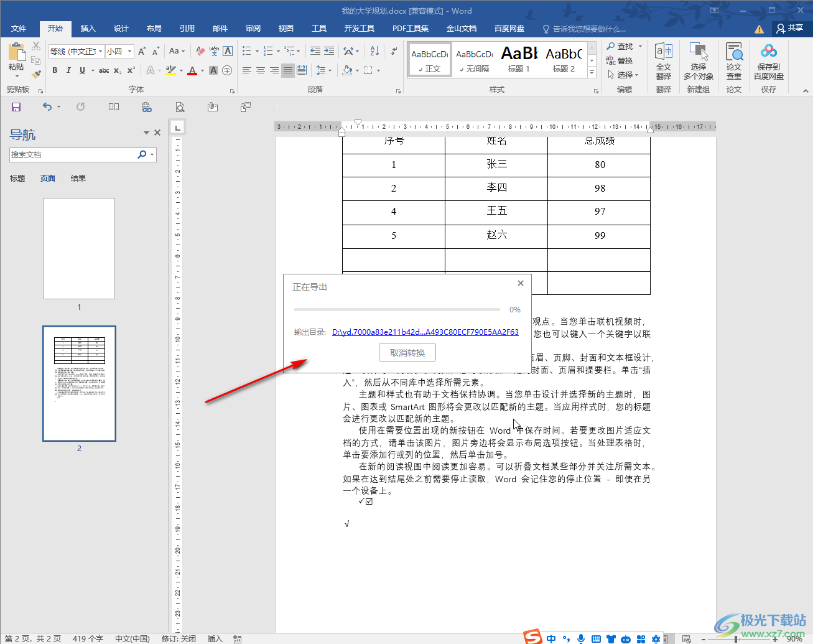The width and height of the screenshot is (813, 644).
Task: Toggle justified alignment button
Action: 288,70
